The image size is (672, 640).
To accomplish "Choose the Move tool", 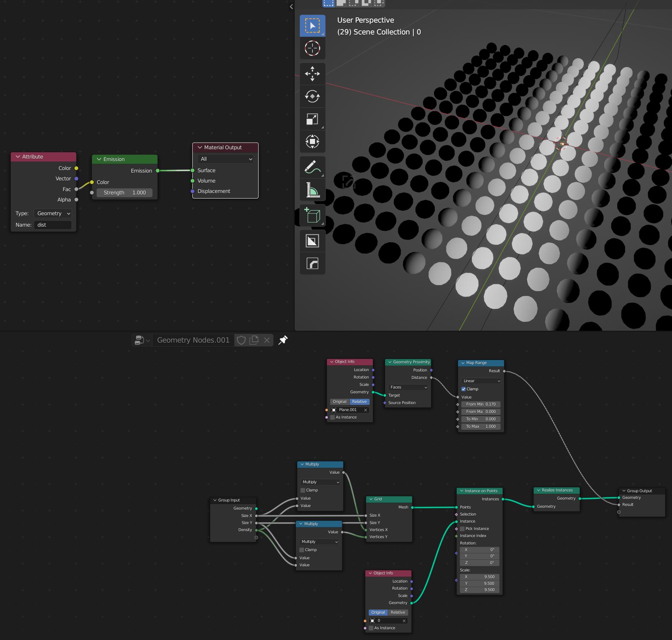I will pyautogui.click(x=312, y=74).
